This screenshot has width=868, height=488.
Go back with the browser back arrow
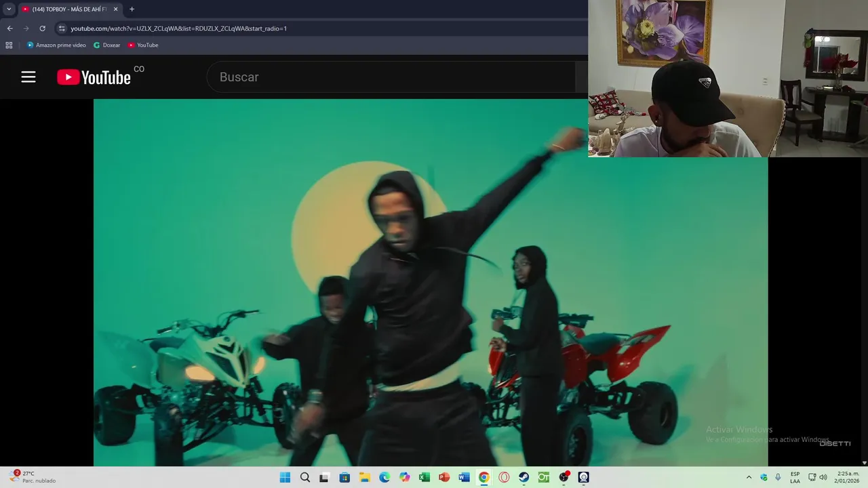pos(9,28)
